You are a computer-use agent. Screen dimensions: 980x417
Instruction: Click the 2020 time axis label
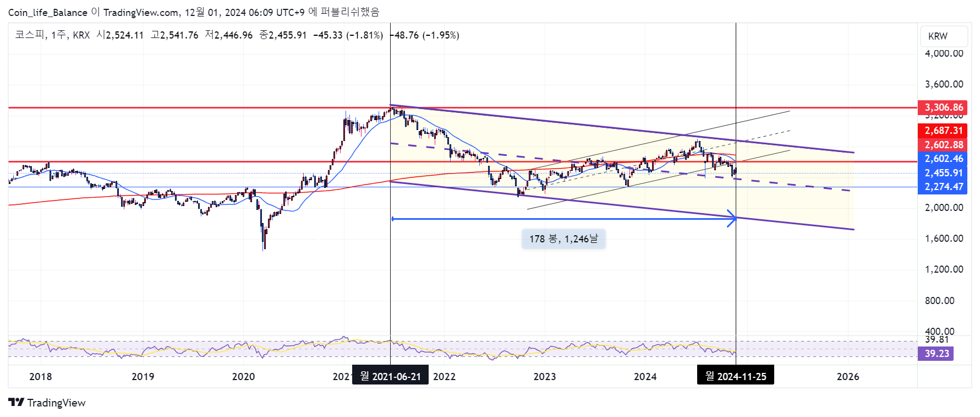[x=243, y=377]
